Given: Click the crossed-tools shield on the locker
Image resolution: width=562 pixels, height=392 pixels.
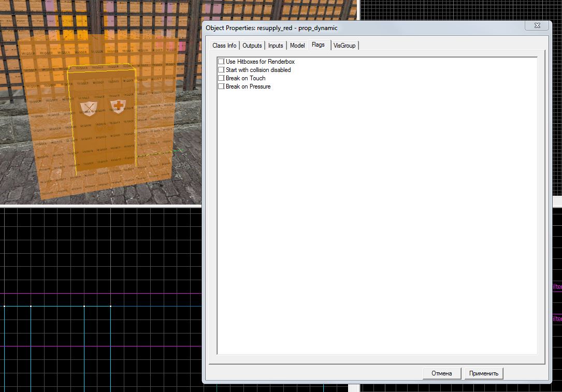Looking at the screenshot, I should pyautogui.click(x=89, y=109).
